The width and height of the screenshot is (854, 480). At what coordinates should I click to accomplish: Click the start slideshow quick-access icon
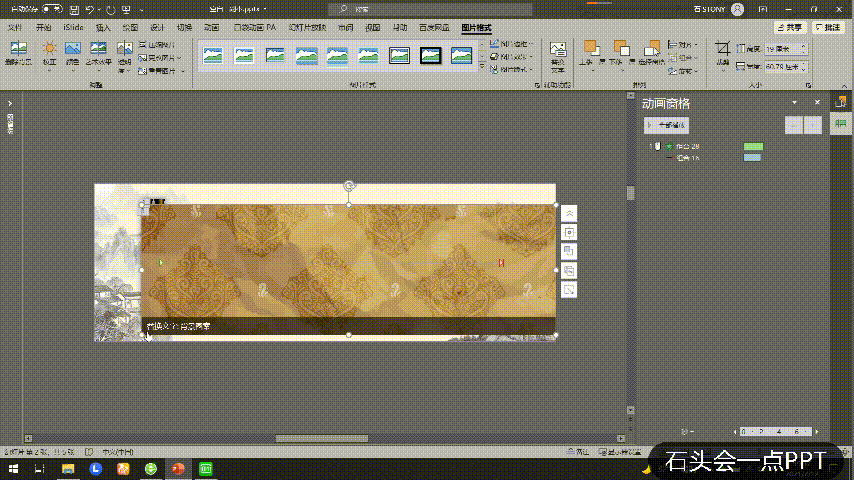pos(126,10)
